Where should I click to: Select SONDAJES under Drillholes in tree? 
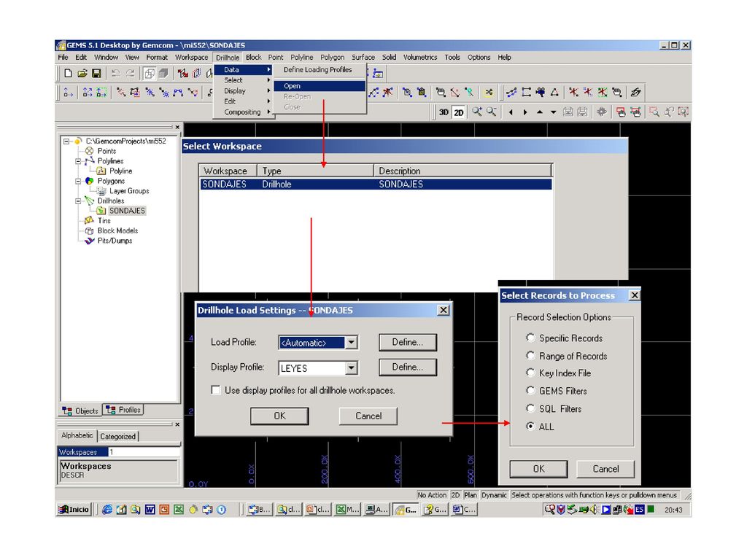127,211
